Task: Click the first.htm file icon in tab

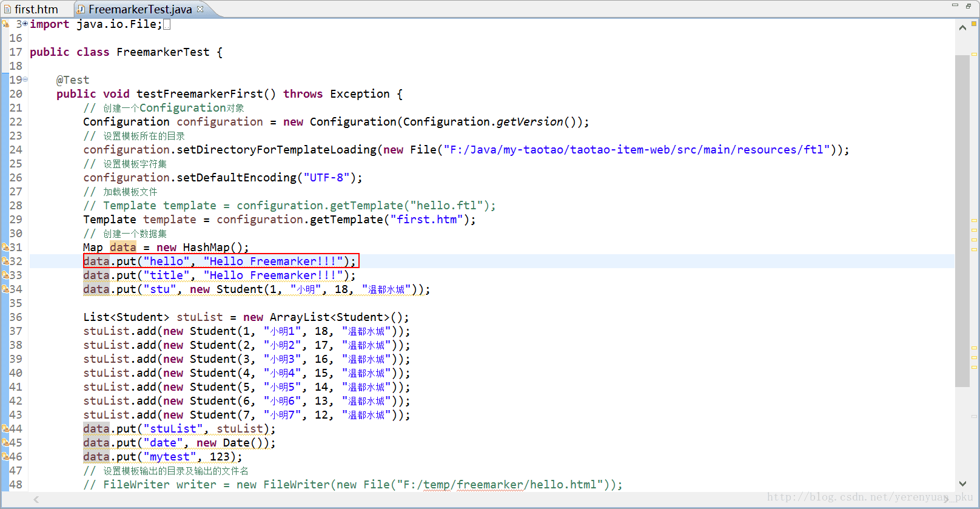Action: pyautogui.click(x=7, y=9)
